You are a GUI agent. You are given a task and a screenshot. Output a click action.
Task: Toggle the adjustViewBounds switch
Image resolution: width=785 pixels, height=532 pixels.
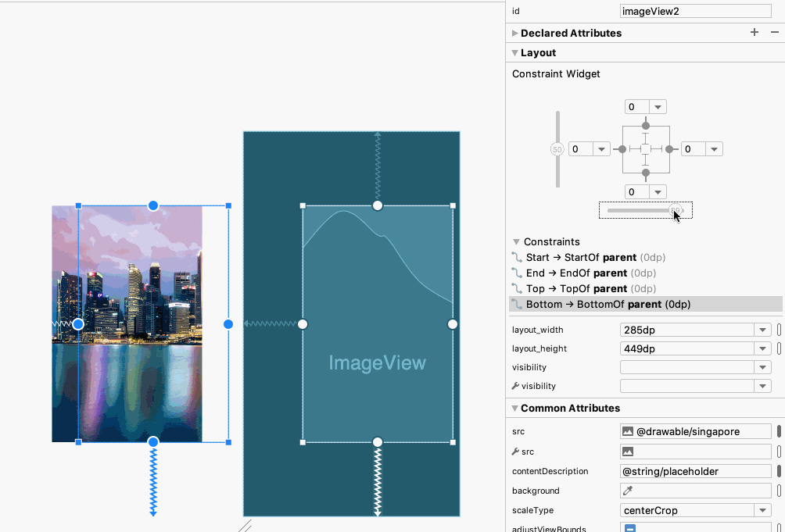pyautogui.click(x=630, y=527)
